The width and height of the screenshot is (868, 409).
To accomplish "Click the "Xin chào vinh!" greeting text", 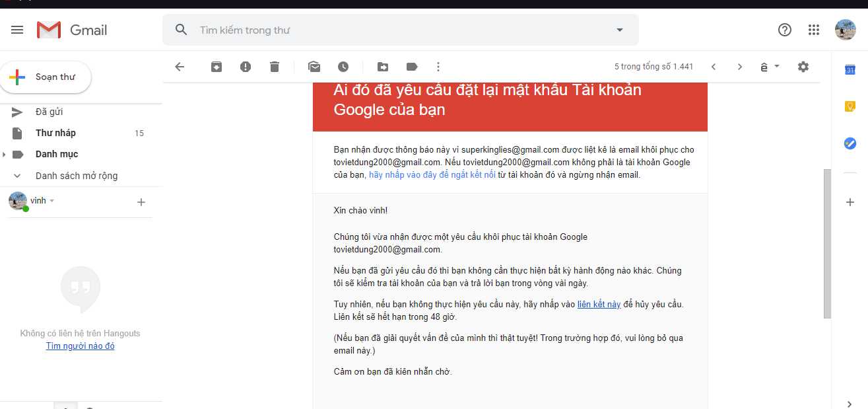I will tap(360, 210).
